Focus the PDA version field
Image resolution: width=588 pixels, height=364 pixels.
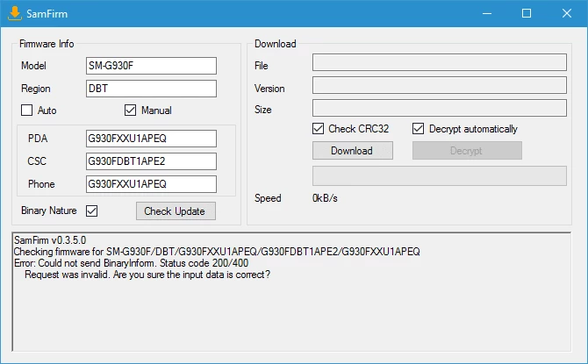pos(150,139)
